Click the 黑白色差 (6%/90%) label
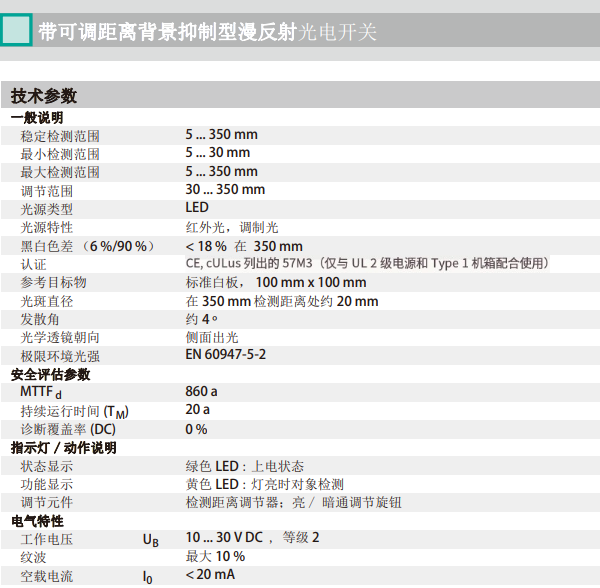The width and height of the screenshot is (600, 588). (x=89, y=246)
